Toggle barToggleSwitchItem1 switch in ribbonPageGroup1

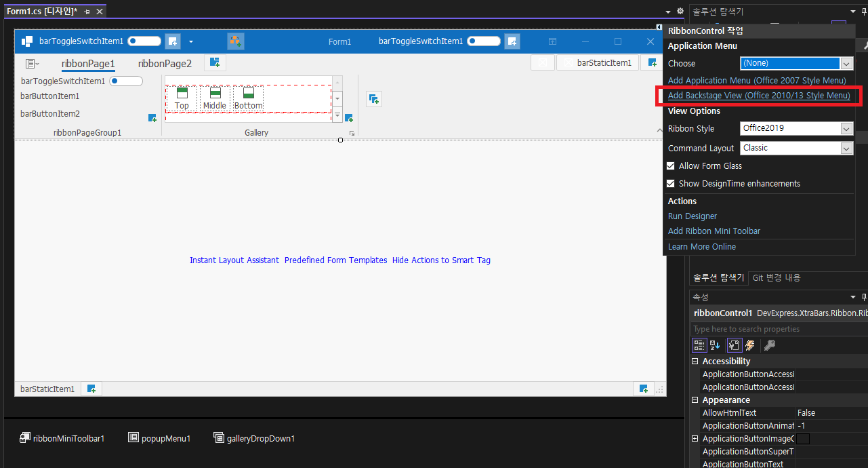tap(126, 81)
